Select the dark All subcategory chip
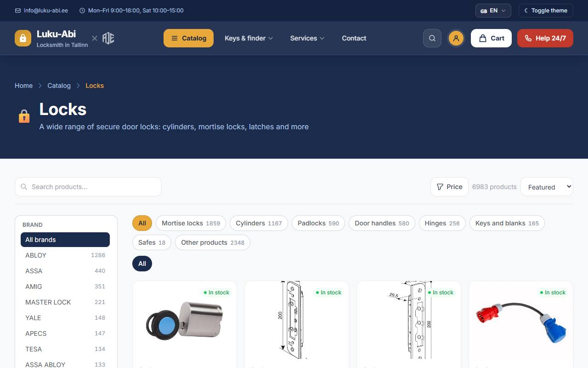Screen dimensions: 588x368 142,264
